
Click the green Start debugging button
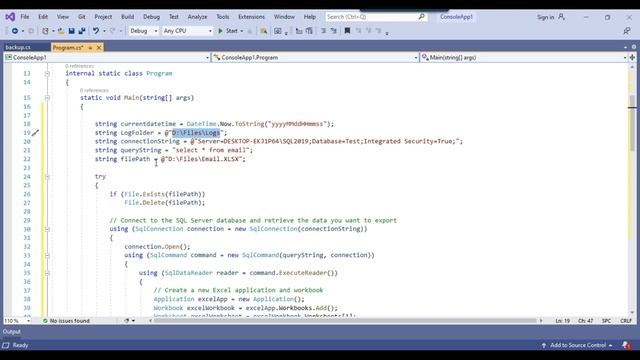point(228,31)
